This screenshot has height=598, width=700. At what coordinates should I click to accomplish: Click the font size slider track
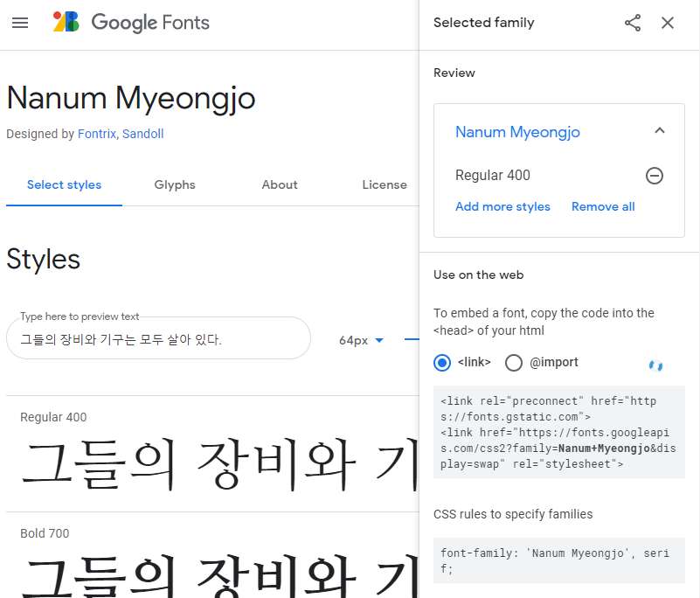click(x=412, y=339)
